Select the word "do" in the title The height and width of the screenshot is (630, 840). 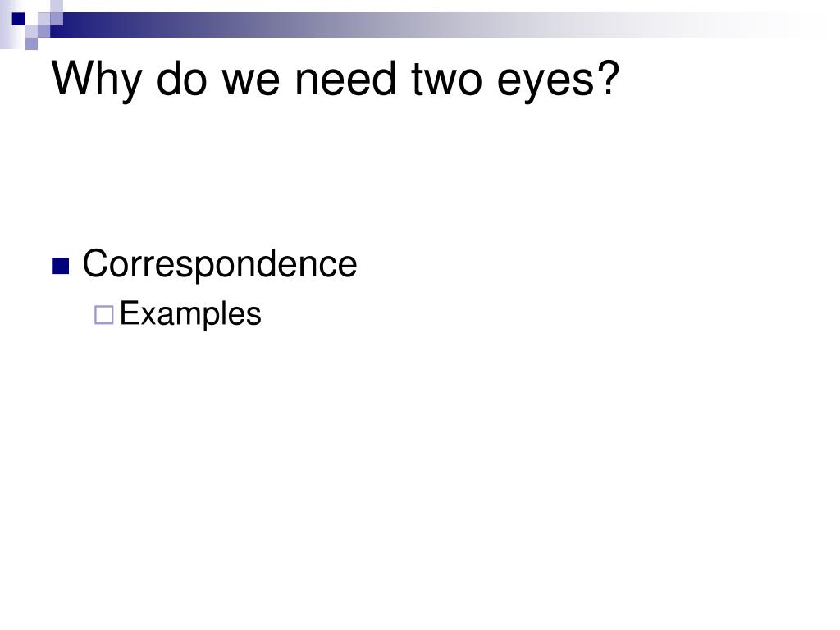tap(181, 78)
